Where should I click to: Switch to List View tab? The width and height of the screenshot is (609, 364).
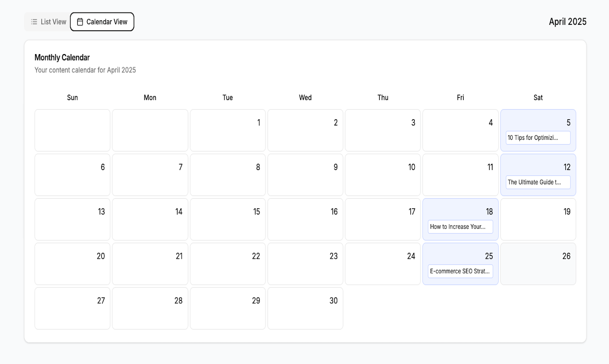pyautogui.click(x=48, y=22)
